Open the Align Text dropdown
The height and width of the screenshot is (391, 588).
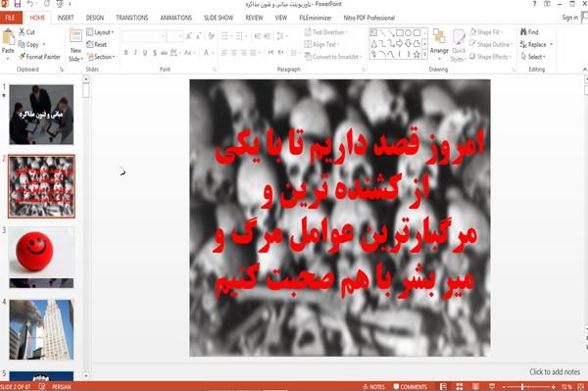321,45
